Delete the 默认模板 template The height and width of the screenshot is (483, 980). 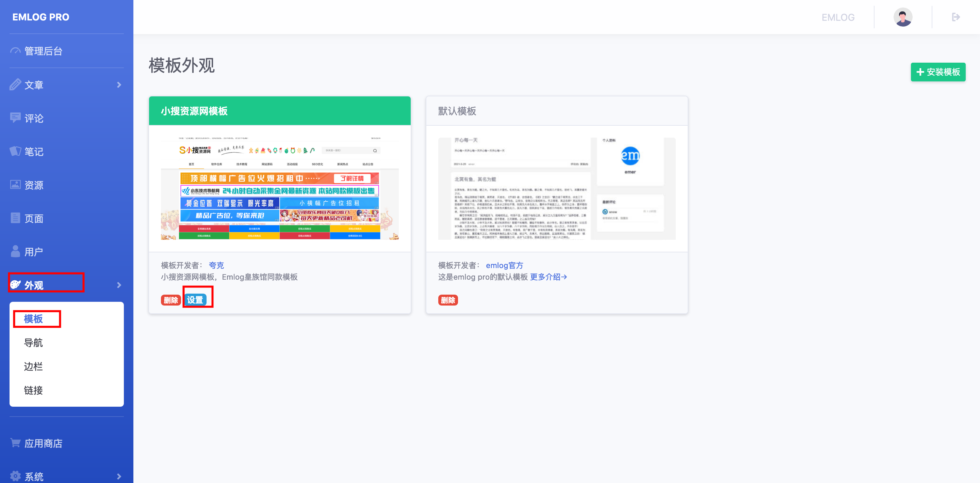pyautogui.click(x=448, y=300)
